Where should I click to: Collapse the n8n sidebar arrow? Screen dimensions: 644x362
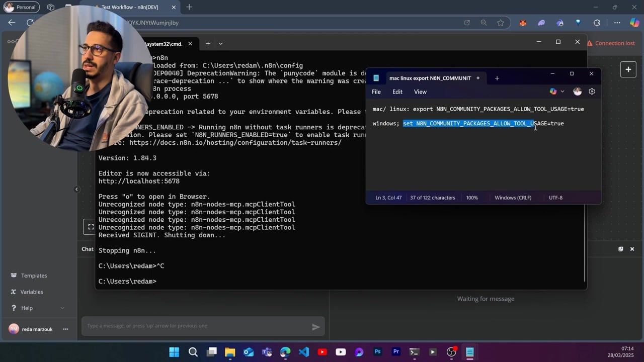pyautogui.click(x=76, y=190)
